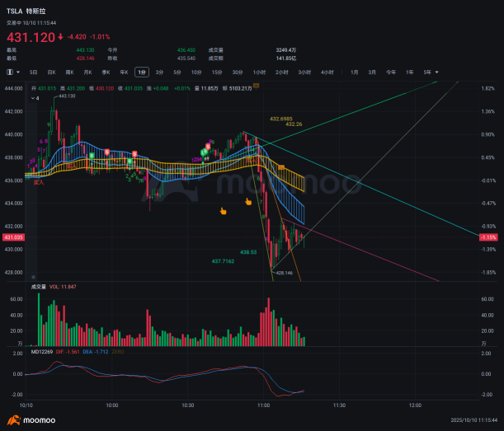Choose the 1小时 interval

pyautogui.click(x=260, y=73)
